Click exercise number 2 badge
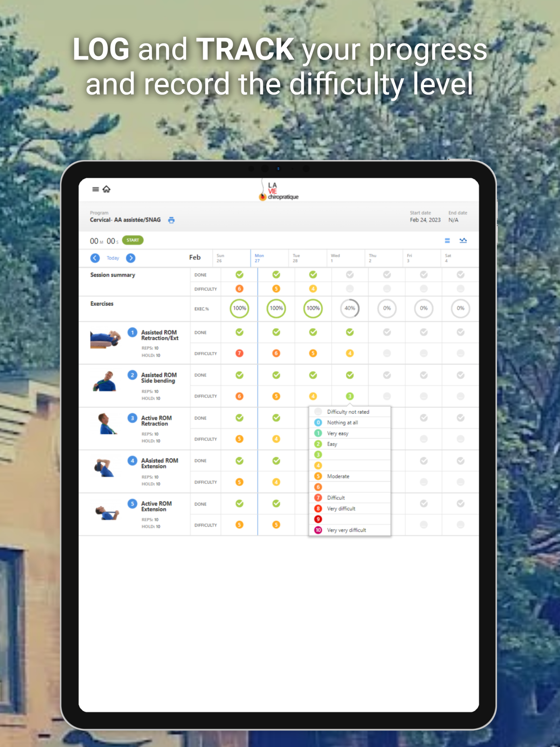The width and height of the screenshot is (560, 747). [132, 375]
